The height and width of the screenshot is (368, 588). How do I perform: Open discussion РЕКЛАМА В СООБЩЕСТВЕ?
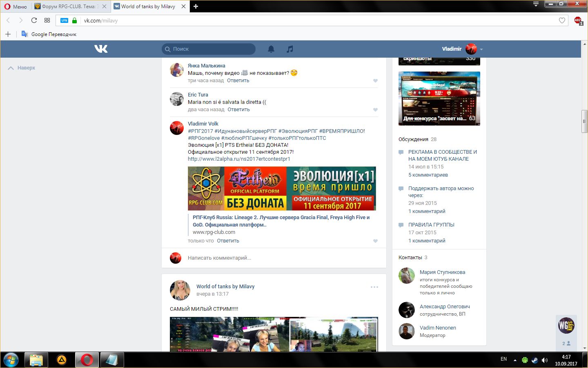point(443,155)
